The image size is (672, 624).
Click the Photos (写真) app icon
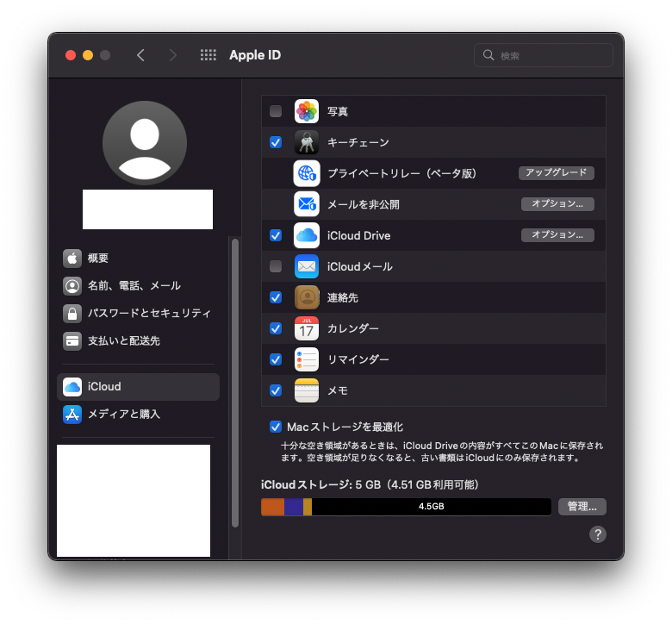(x=307, y=111)
